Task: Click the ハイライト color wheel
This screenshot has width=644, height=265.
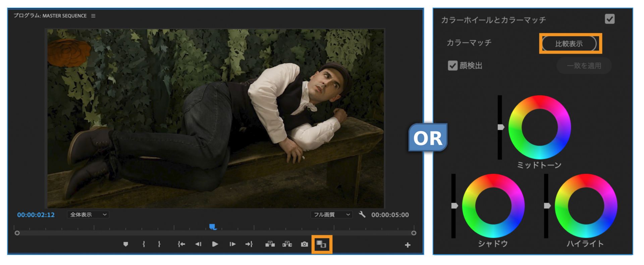Action: pos(586,206)
